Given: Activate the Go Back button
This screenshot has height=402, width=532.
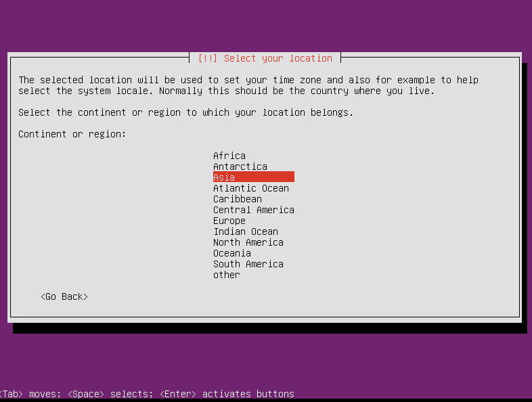Looking at the screenshot, I should tap(64, 297).
